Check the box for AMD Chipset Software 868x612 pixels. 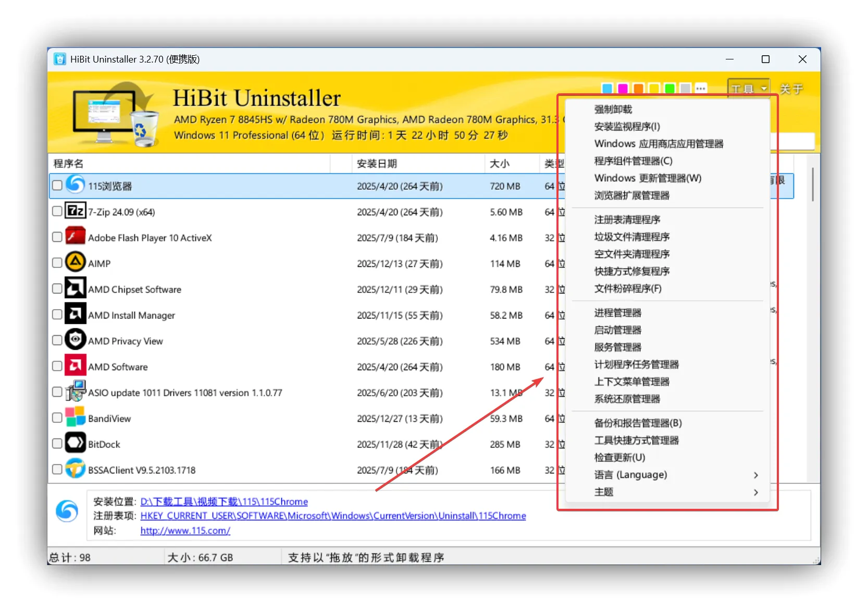coord(57,289)
